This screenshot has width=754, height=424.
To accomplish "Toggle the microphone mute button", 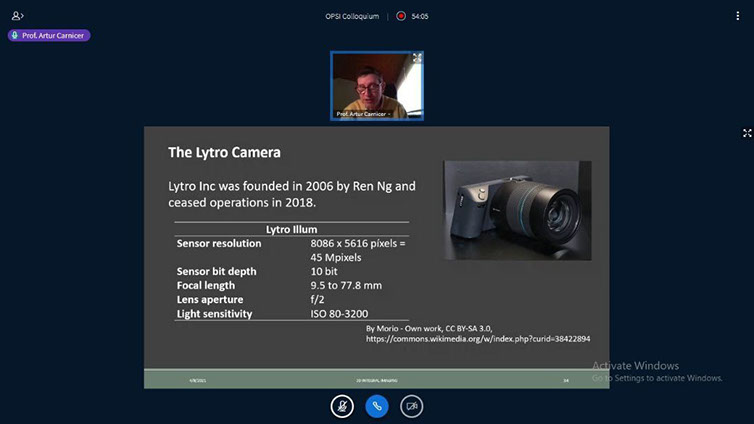I will coord(342,406).
